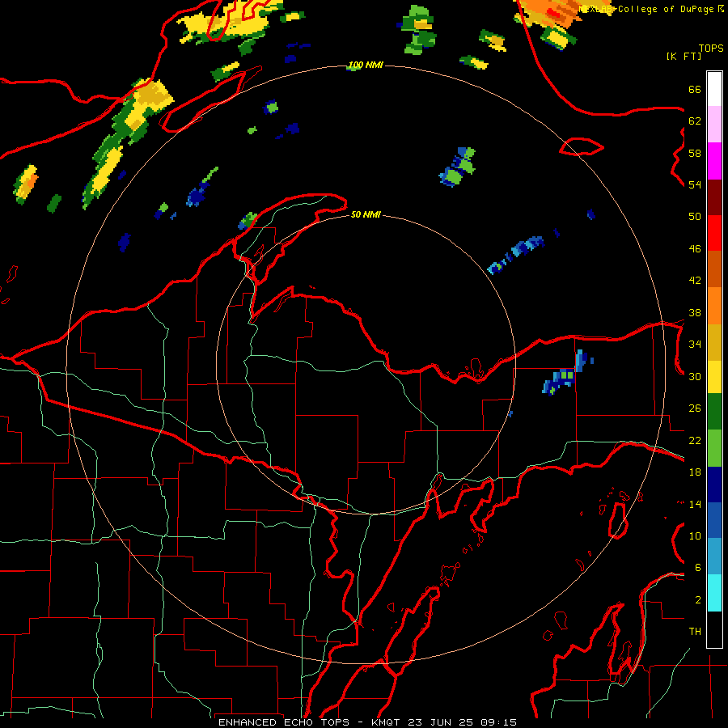Click the 34 legend value
The image size is (728, 728).
pyautogui.click(x=695, y=345)
